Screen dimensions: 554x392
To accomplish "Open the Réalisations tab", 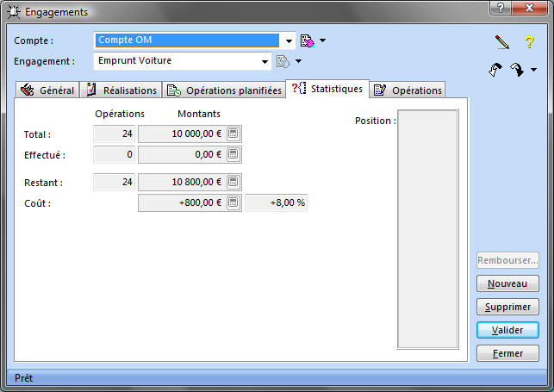I will coord(121,90).
